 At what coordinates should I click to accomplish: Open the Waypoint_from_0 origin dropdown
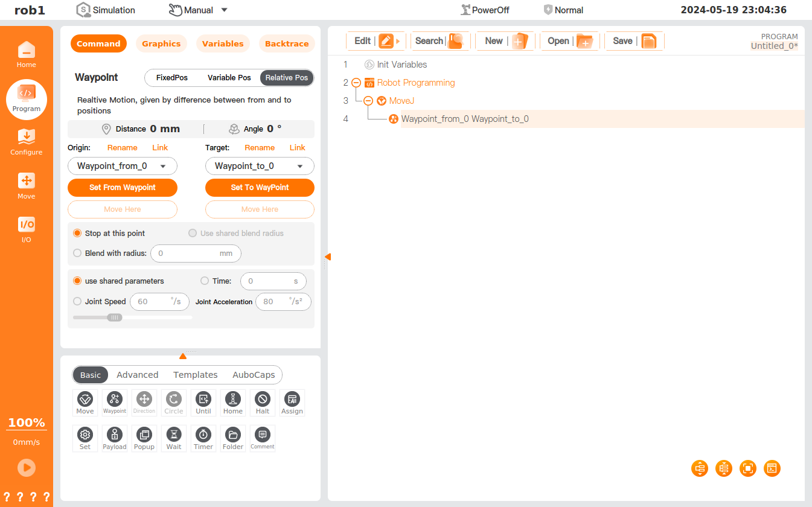123,166
